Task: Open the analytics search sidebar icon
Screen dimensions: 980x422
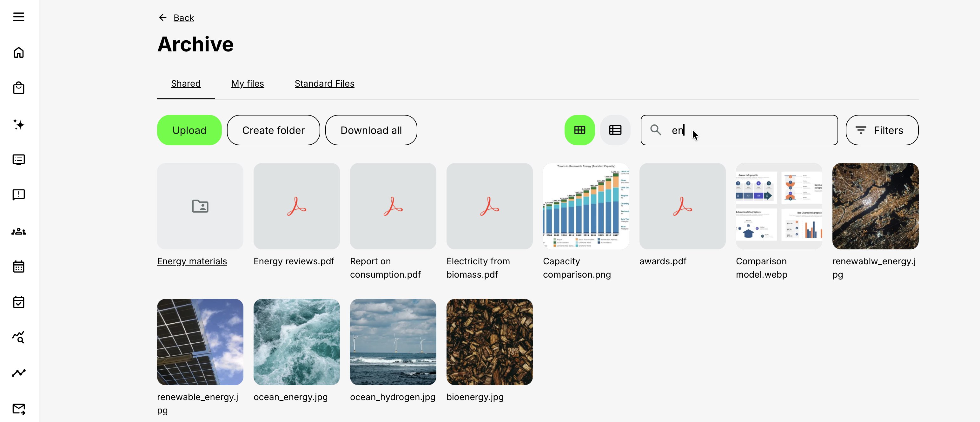Action: (19, 337)
